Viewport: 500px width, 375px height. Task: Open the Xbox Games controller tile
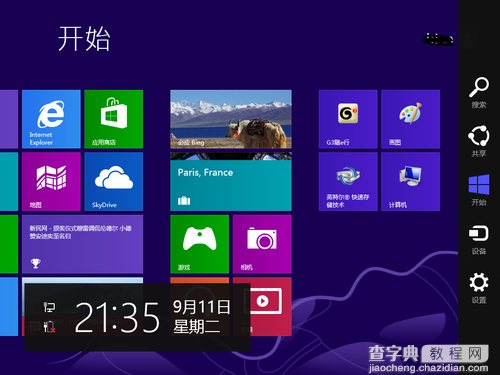point(200,244)
